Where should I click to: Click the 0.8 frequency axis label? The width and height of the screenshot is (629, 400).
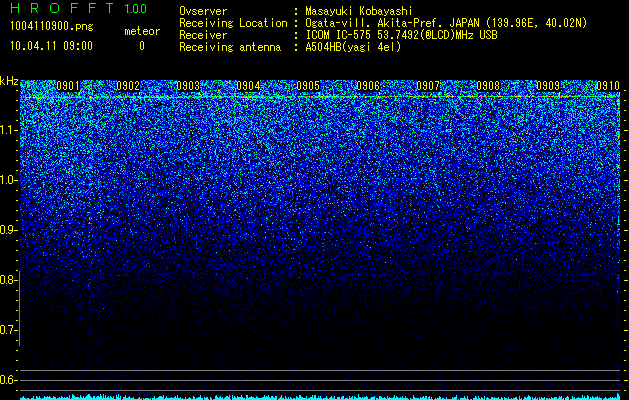click(x=8, y=280)
